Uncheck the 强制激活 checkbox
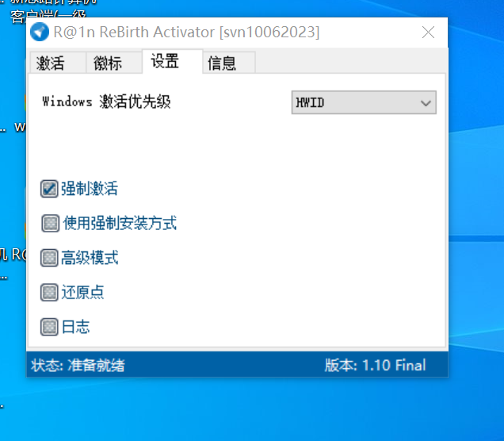Screen dimensions: 504x441 [x=49, y=189]
